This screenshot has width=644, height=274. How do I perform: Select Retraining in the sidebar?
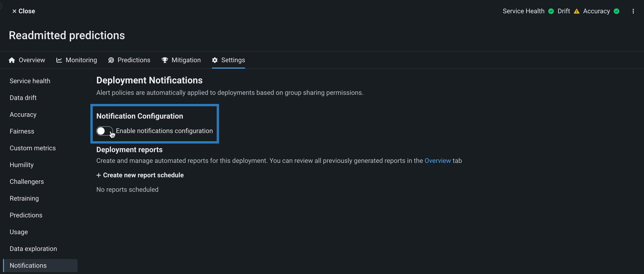tap(24, 199)
